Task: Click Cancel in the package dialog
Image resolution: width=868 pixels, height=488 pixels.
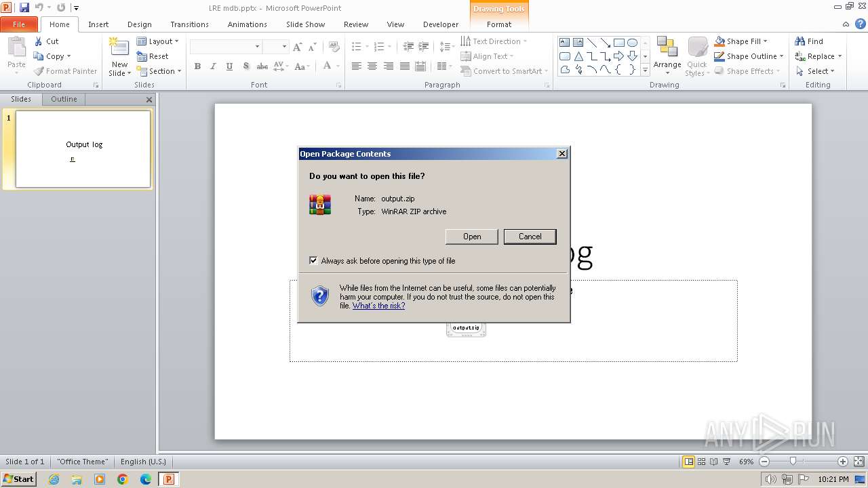Action: 530,237
